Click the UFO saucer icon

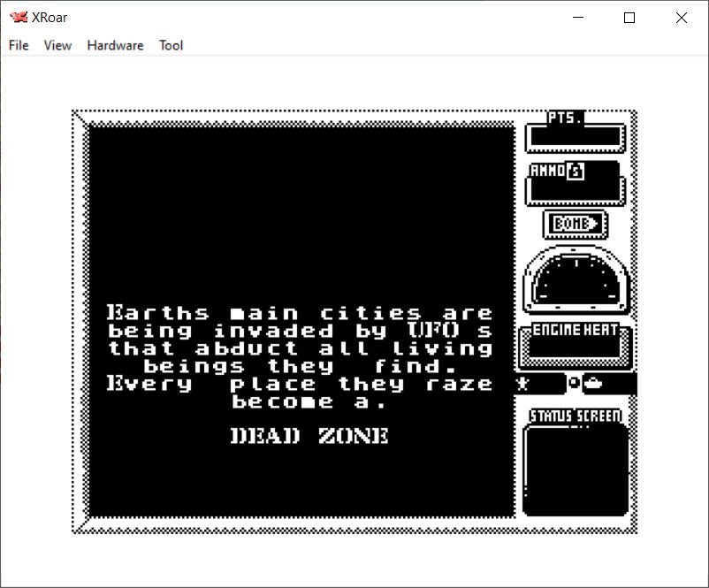coord(594,384)
